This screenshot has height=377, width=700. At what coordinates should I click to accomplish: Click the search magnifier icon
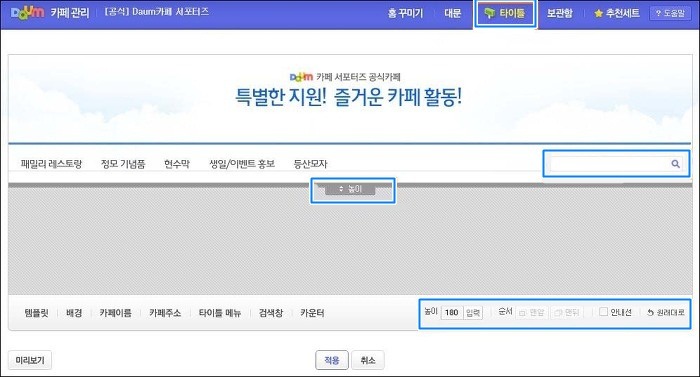pyautogui.click(x=675, y=164)
